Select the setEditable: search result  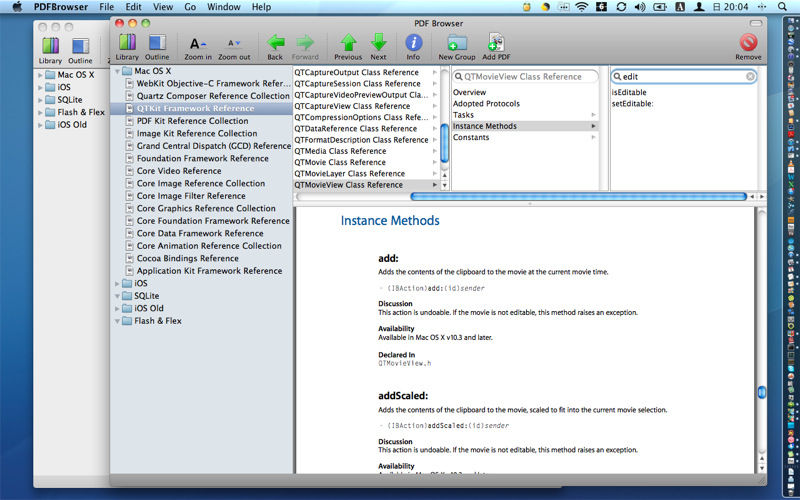click(x=632, y=104)
